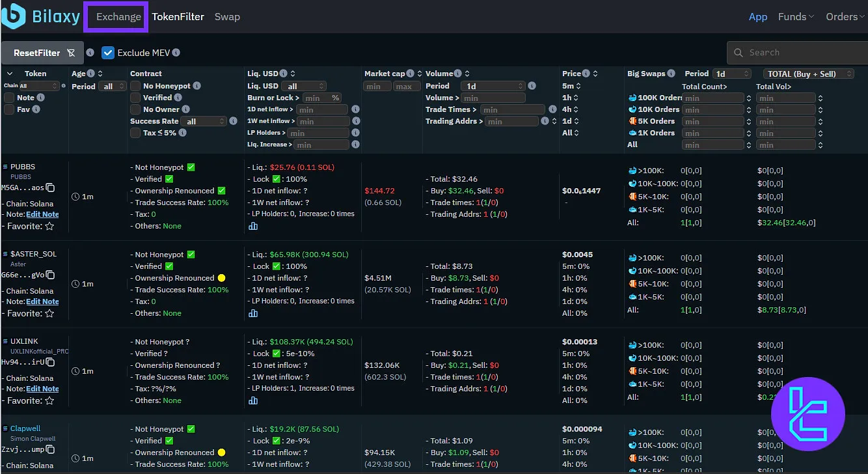The width and height of the screenshot is (868, 474).
Task: Click info icon next to Exclude MEV
Action: click(176, 53)
